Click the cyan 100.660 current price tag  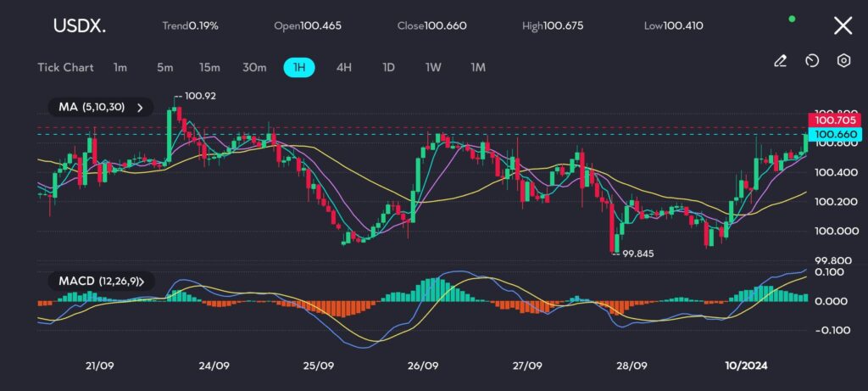pos(834,134)
